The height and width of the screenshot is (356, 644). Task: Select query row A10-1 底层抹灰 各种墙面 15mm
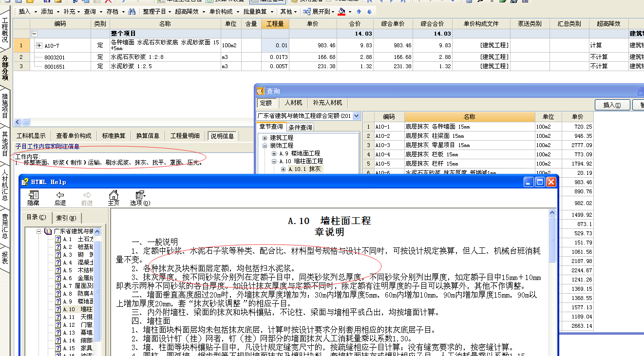point(479,127)
